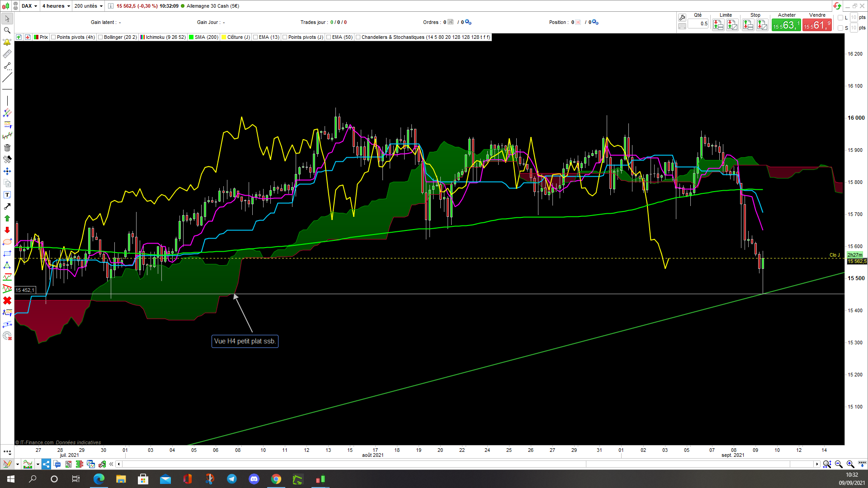
Task: Open File Explorer from the taskbar
Action: tap(121, 479)
